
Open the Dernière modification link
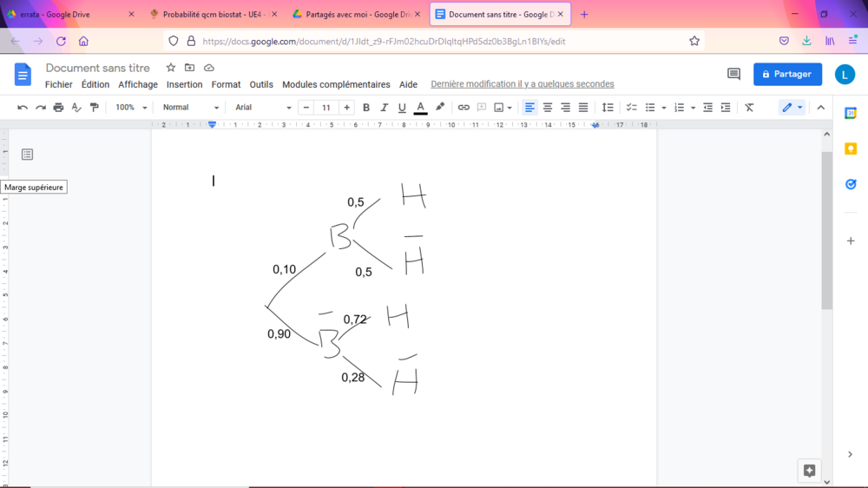pyautogui.click(x=522, y=84)
